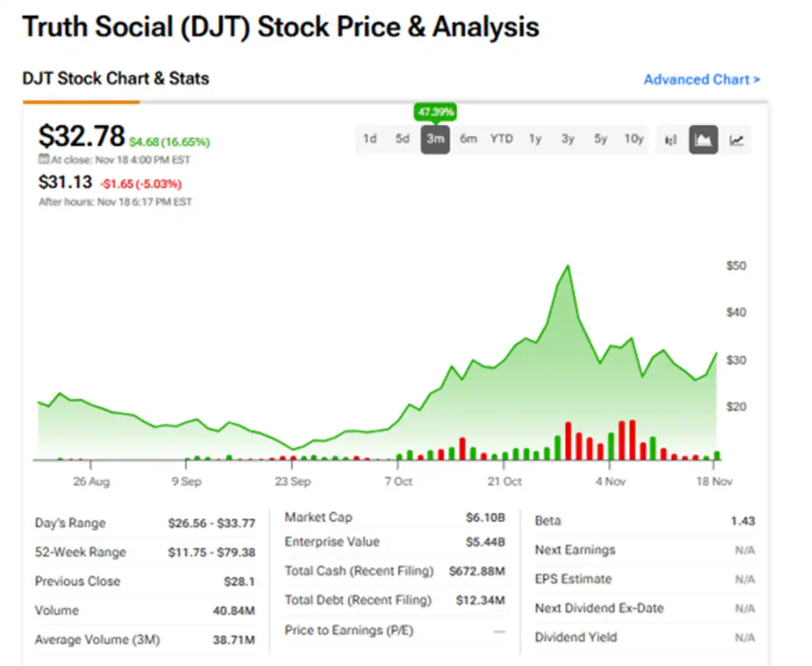Select the 10y time range

pyautogui.click(x=634, y=139)
